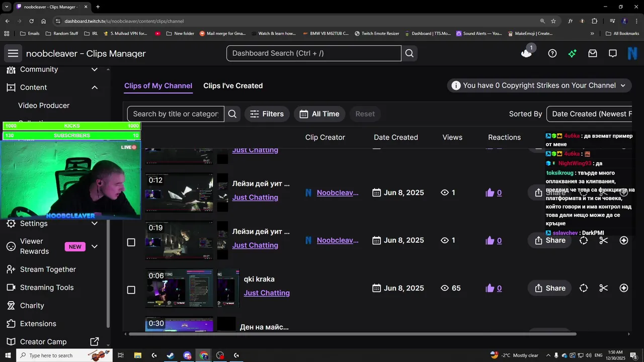Click the thumbs-up icon in qki kraka row
Screen dimensions: 644x362
(490, 288)
